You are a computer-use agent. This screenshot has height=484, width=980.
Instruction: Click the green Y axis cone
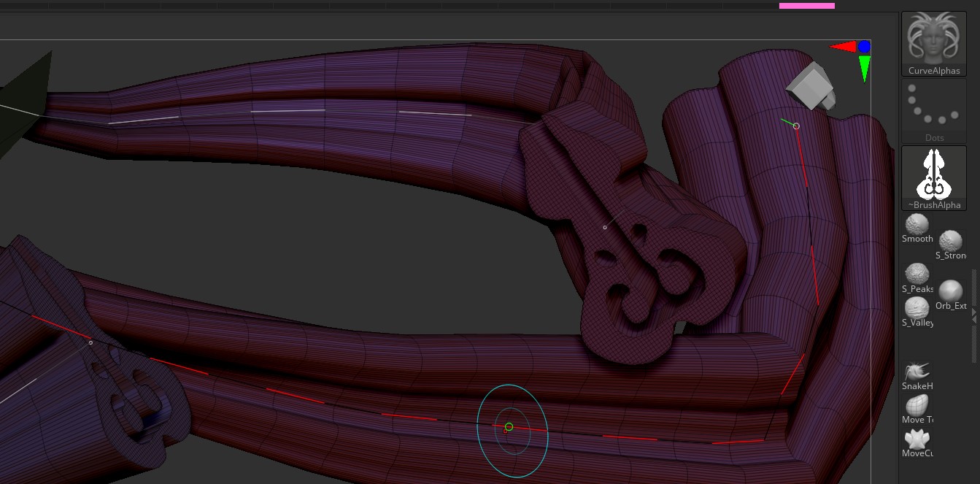pos(865,69)
